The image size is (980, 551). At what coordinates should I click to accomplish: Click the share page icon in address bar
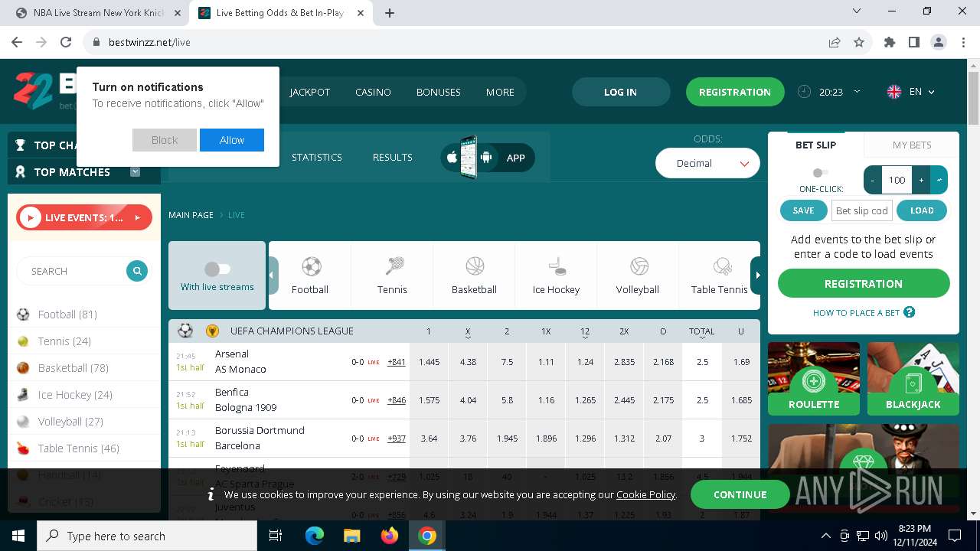pyautogui.click(x=835, y=42)
